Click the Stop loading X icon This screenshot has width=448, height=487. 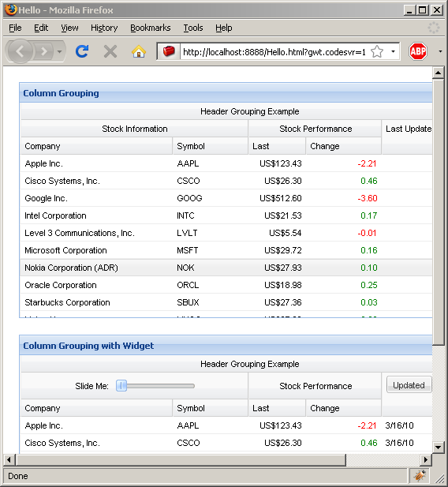pyautogui.click(x=110, y=51)
